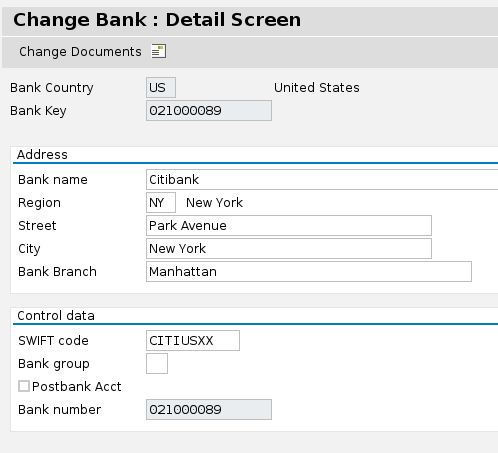Click the Change Bank Detail Screen title
This screenshot has height=453, width=498.
tap(157, 20)
